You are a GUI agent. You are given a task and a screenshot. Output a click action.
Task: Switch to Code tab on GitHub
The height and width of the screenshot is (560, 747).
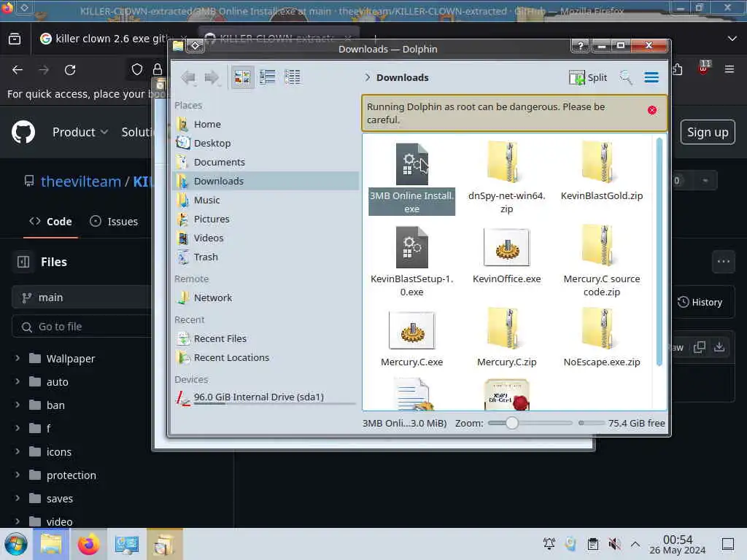point(50,222)
